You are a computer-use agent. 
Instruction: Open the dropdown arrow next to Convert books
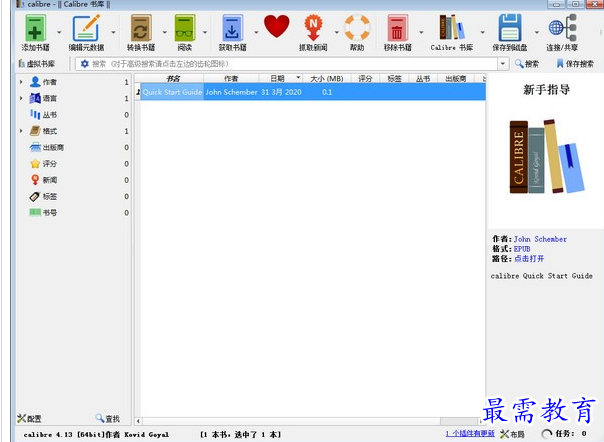tap(164, 32)
